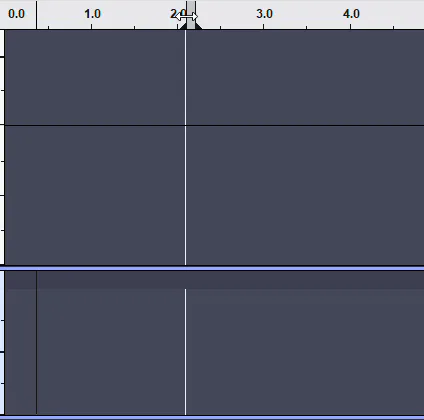Click the 0.0 label on the timeline ruler
This screenshot has height=420, width=424.
(16, 14)
